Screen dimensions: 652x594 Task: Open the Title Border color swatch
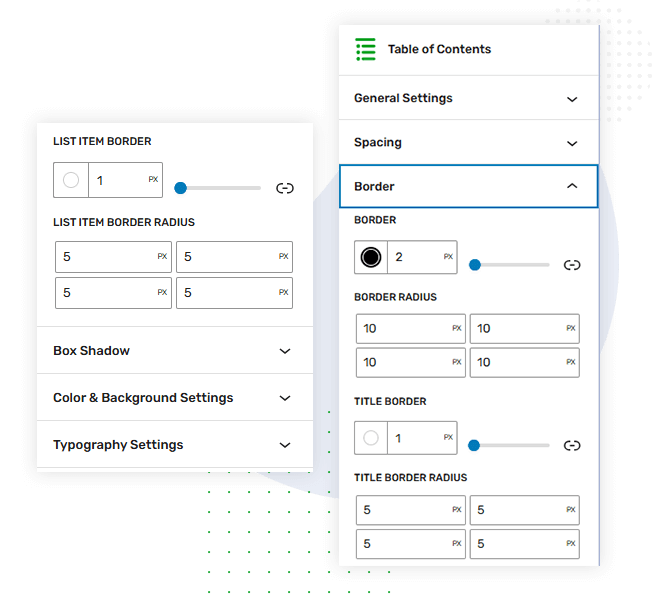pos(371,438)
